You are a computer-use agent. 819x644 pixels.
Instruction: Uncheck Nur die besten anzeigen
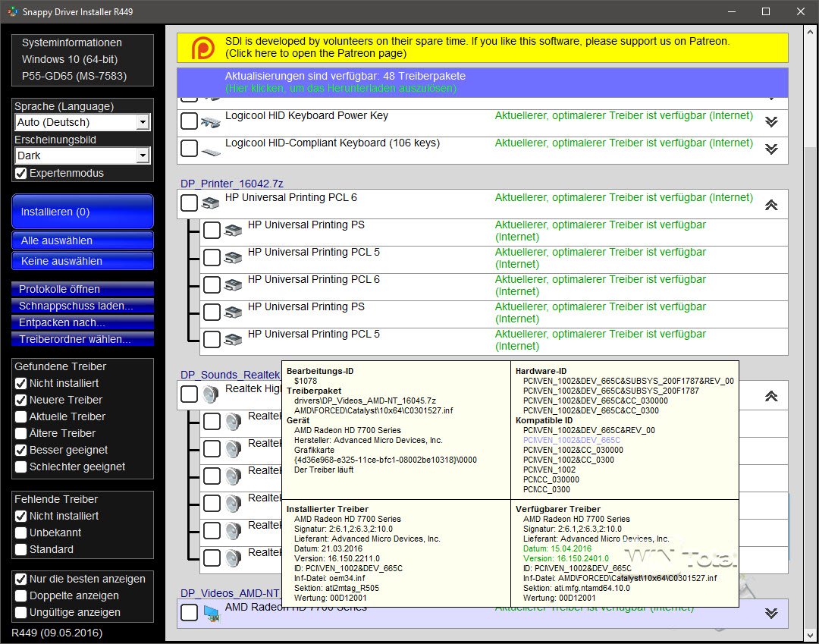click(21, 579)
